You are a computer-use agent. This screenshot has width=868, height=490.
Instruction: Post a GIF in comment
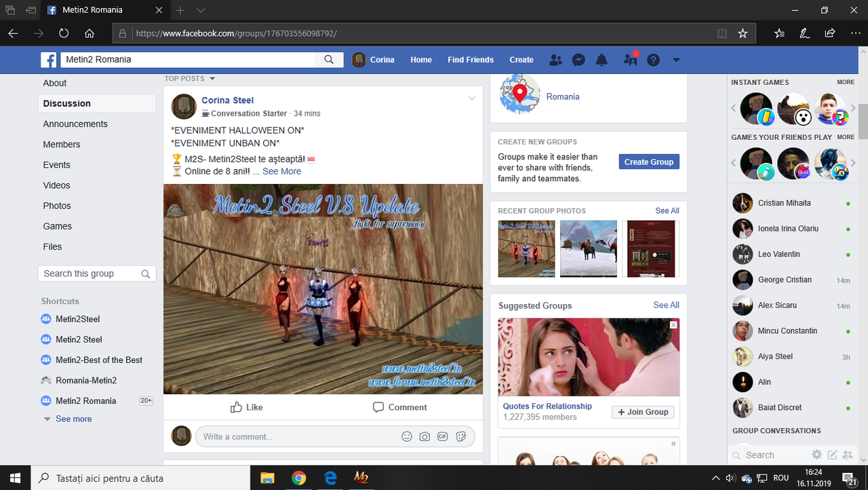[x=443, y=436]
